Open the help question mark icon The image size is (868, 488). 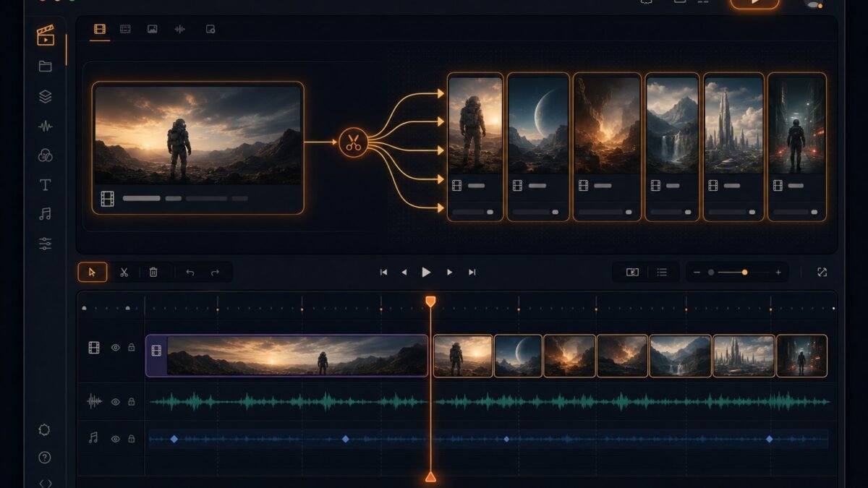pos(45,457)
